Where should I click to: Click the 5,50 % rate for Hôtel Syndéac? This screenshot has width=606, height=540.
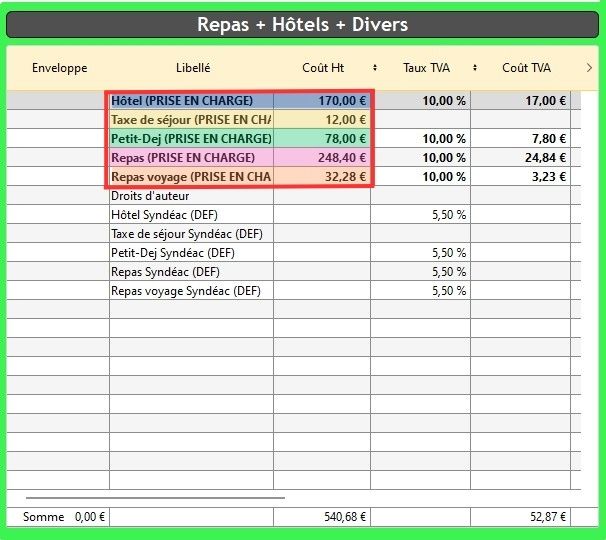point(420,215)
